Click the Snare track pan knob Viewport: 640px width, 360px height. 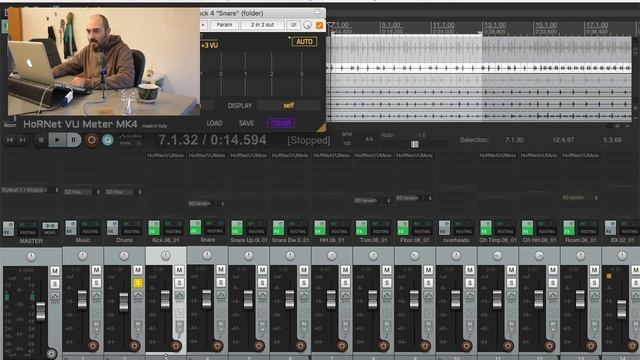[207, 256]
